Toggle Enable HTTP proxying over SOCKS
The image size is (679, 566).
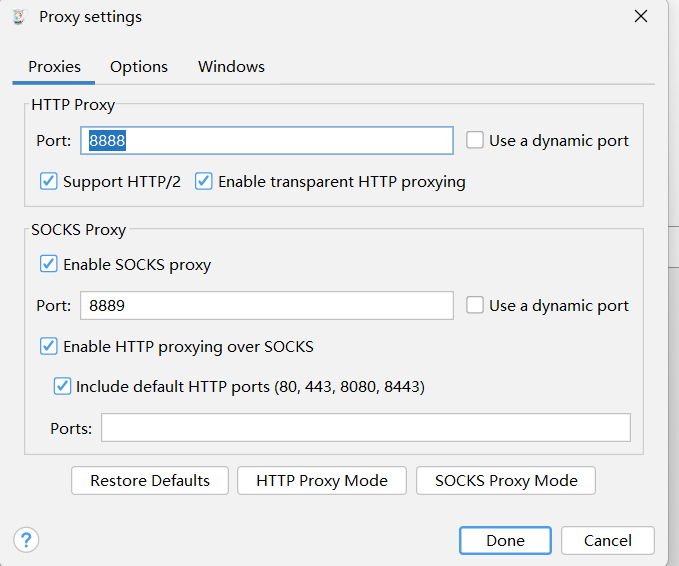(x=49, y=347)
